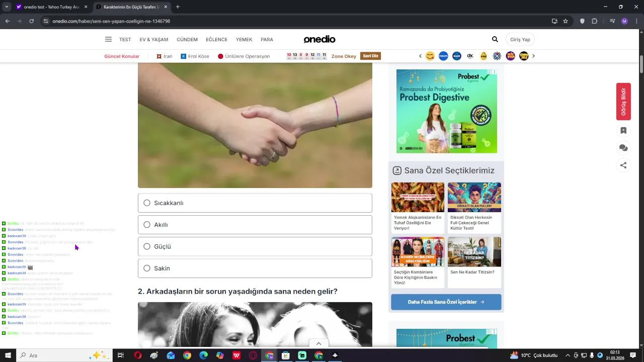This screenshot has width=644, height=362.
Task: Select the Güçlü answer option
Action: 255,246
